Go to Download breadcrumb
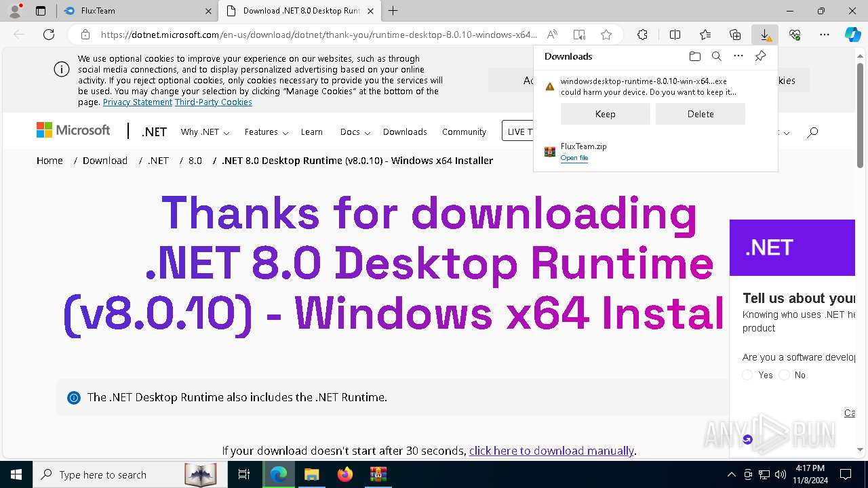 (105, 161)
